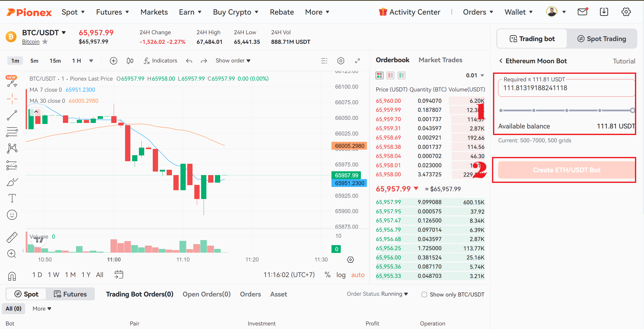Add compare symbol with the plus circle icon

pos(113,61)
